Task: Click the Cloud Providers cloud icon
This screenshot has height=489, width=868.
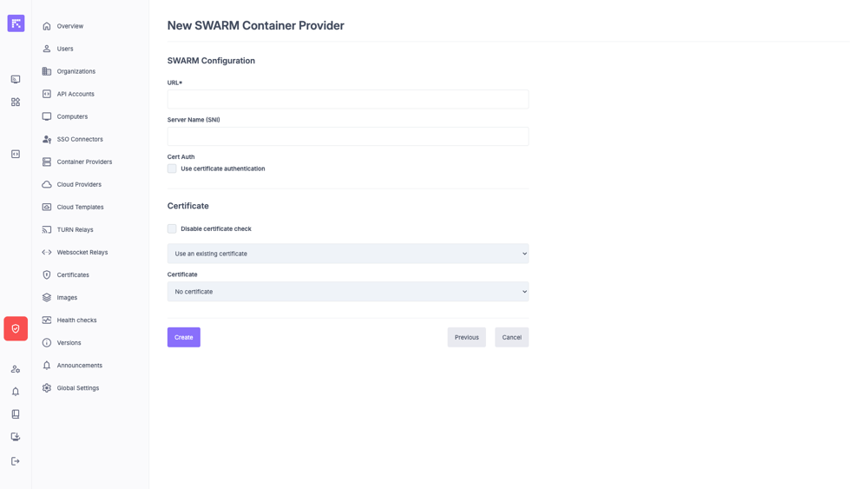Action: point(47,184)
